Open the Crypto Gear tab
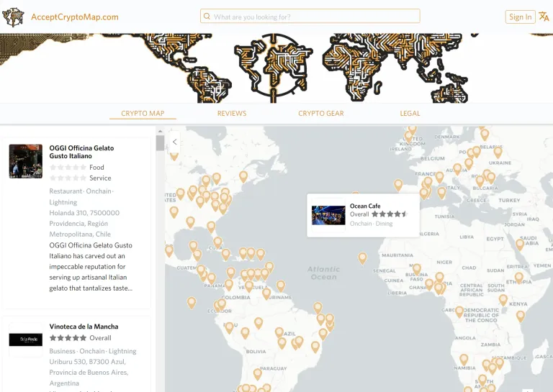The image size is (553, 392). tap(321, 114)
